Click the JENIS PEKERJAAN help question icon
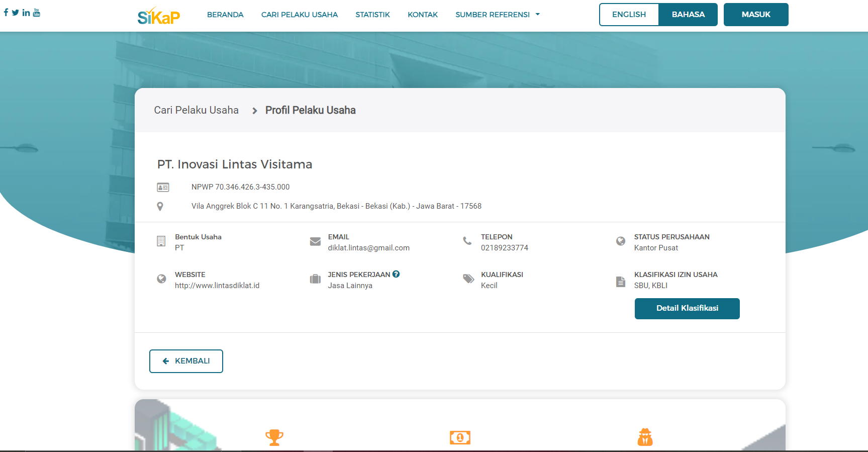Screen dimensions: 868x452 pyautogui.click(x=396, y=274)
